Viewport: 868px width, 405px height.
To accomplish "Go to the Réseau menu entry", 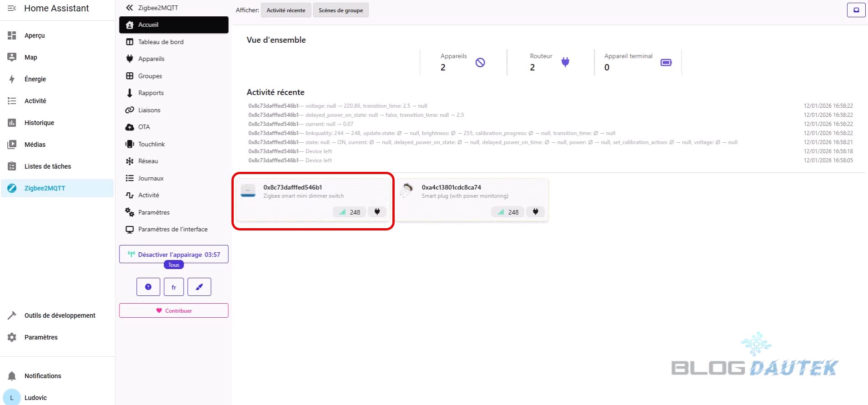I will coord(148,161).
